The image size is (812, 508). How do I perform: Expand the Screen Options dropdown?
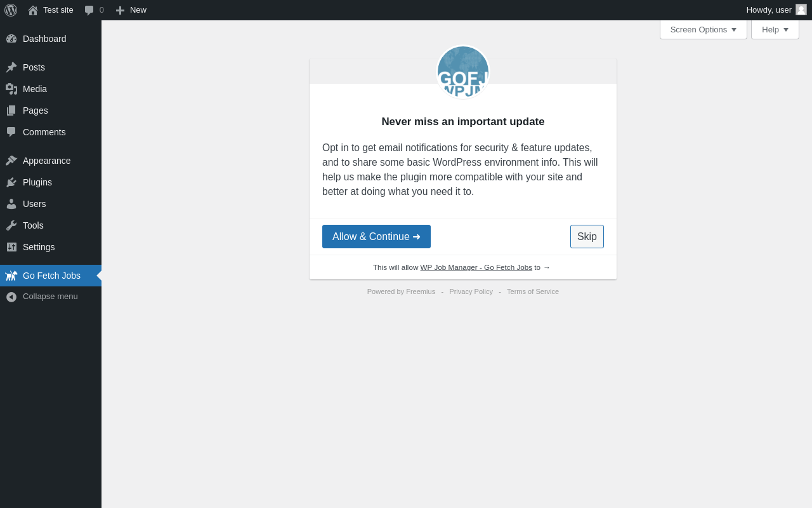pyautogui.click(x=704, y=29)
